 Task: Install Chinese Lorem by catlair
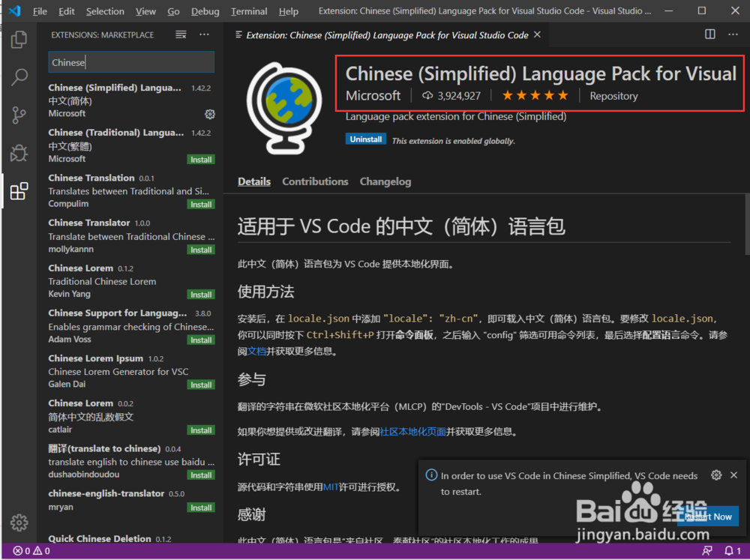(x=201, y=430)
